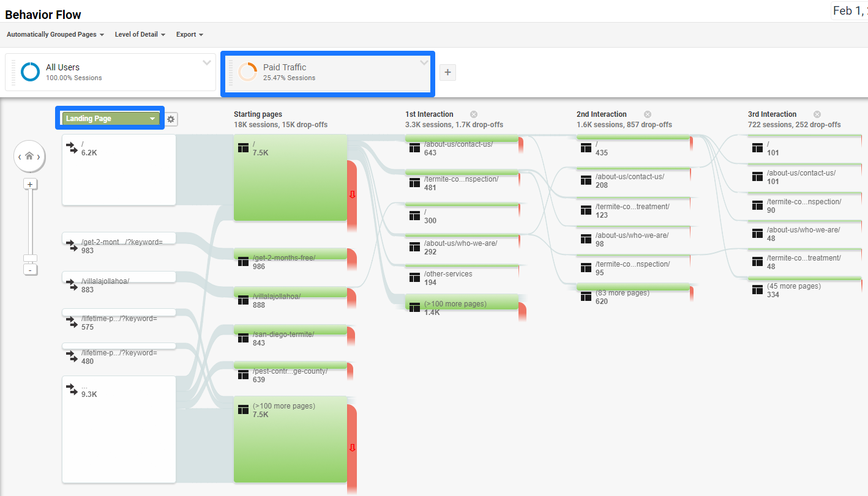868x496 pixels.
Task: Open Automatically Grouped Pages menu
Action: (55, 35)
